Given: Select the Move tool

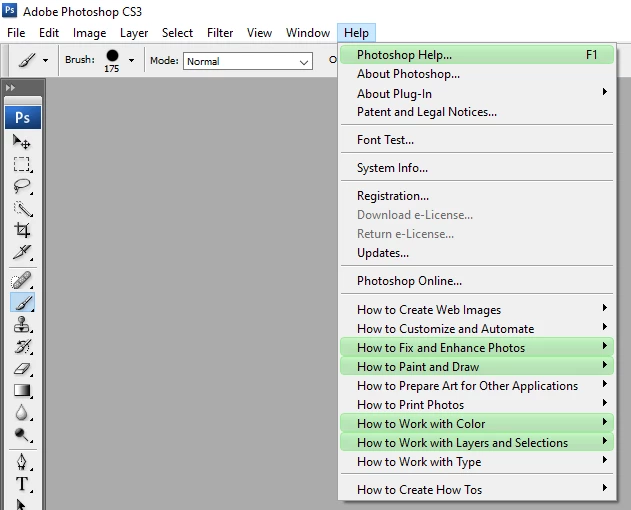Looking at the screenshot, I should pyautogui.click(x=22, y=142).
